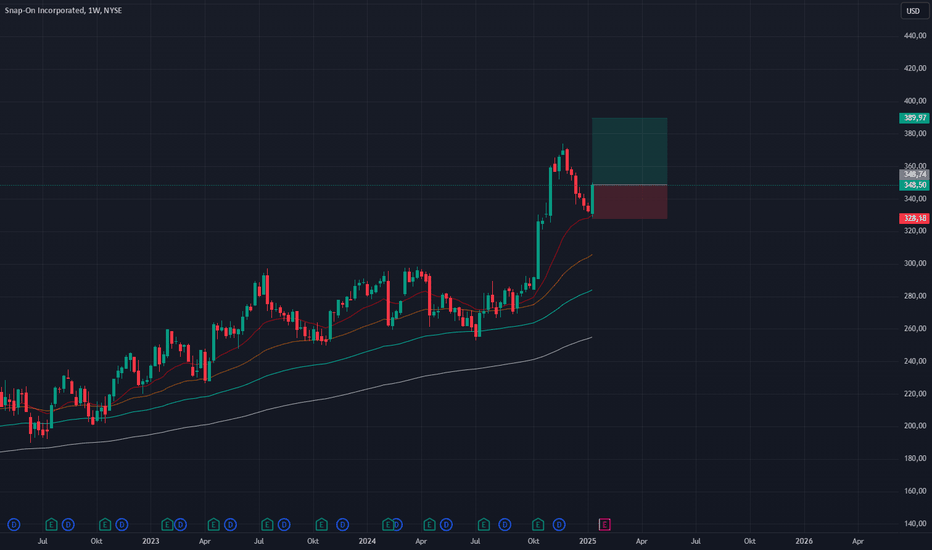
Task: Click the earnings E marker right after the Jul 2022 label
Action: [x=52, y=524]
